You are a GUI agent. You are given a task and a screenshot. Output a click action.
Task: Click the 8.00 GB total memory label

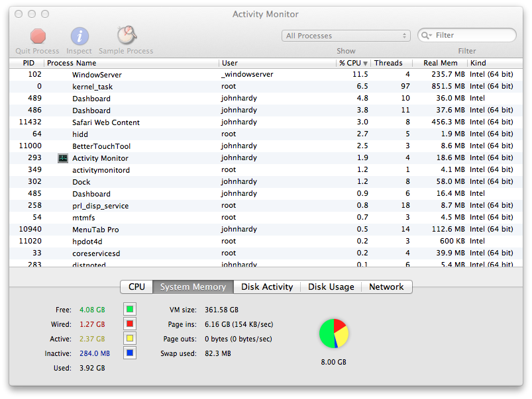[x=334, y=362]
